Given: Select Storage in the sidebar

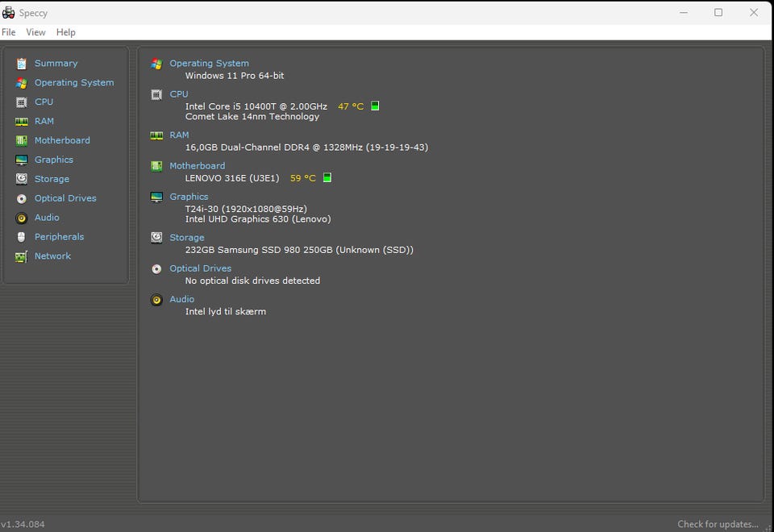Looking at the screenshot, I should click(52, 179).
